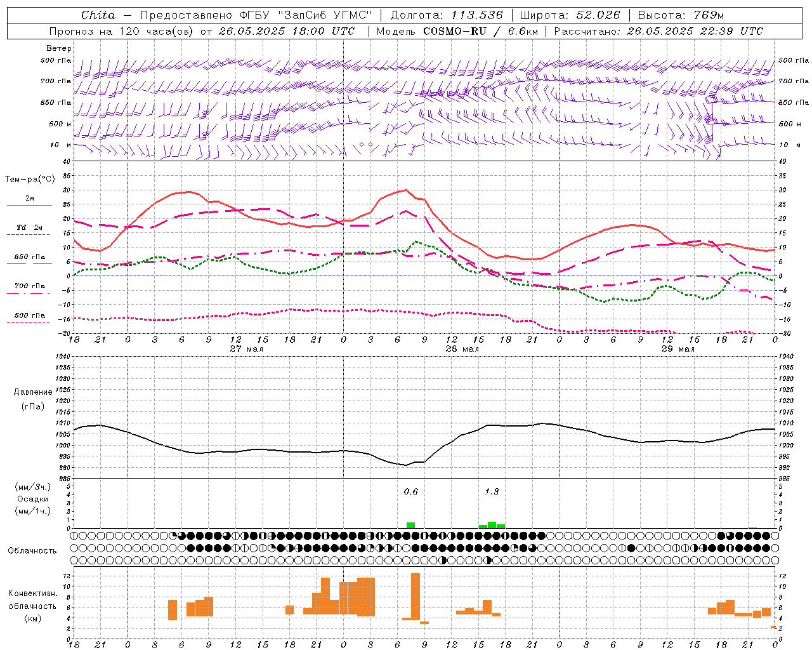This screenshot has width=812, height=650.
Task: Click the (мм/1ч.) units label
Action: coord(33,511)
